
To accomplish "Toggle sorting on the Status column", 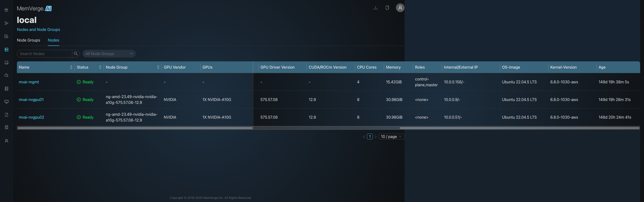I will pos(100,67).
